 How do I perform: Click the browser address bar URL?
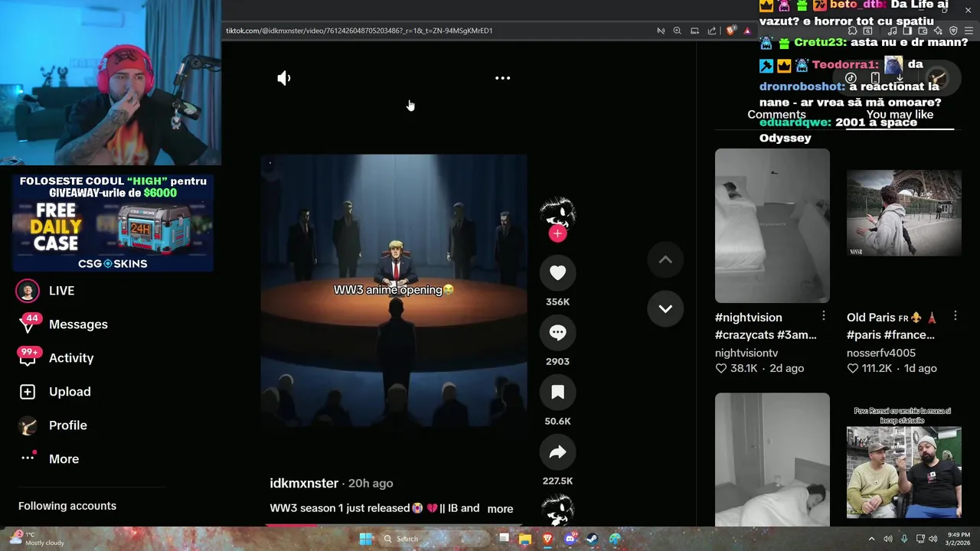click(359, 31)
